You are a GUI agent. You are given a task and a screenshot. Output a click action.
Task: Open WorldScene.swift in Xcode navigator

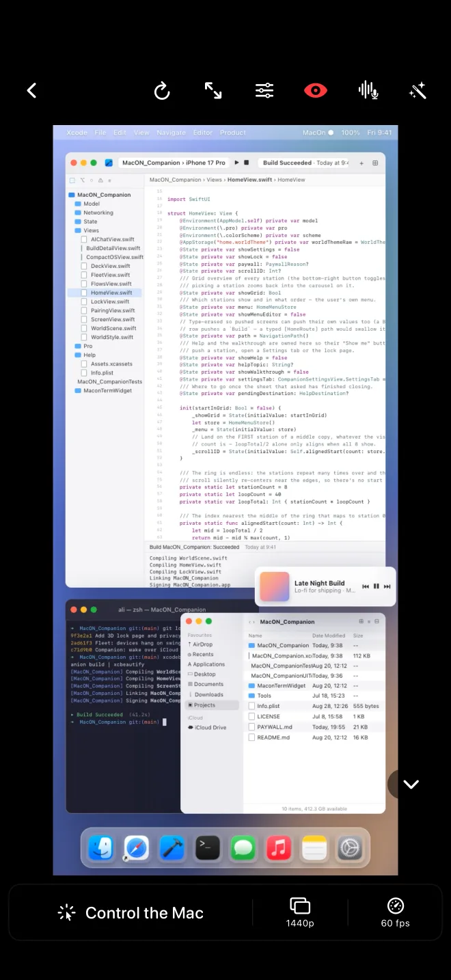(x=109, y=328)
